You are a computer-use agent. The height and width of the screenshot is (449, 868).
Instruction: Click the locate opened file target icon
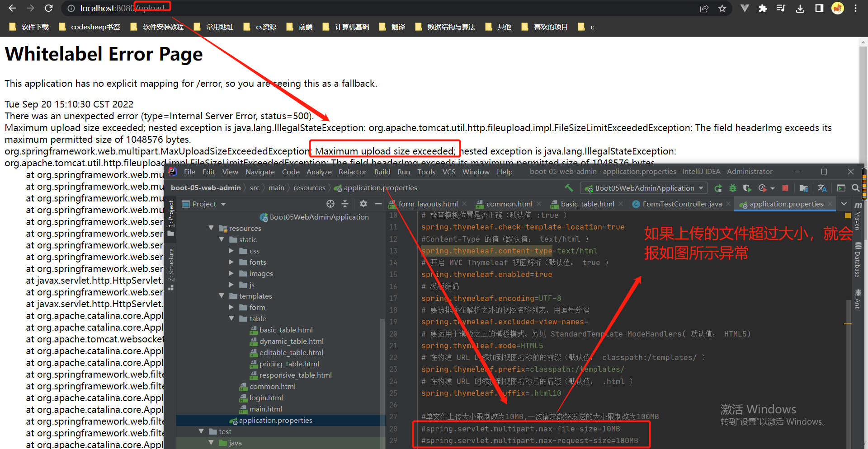point(330,204)
